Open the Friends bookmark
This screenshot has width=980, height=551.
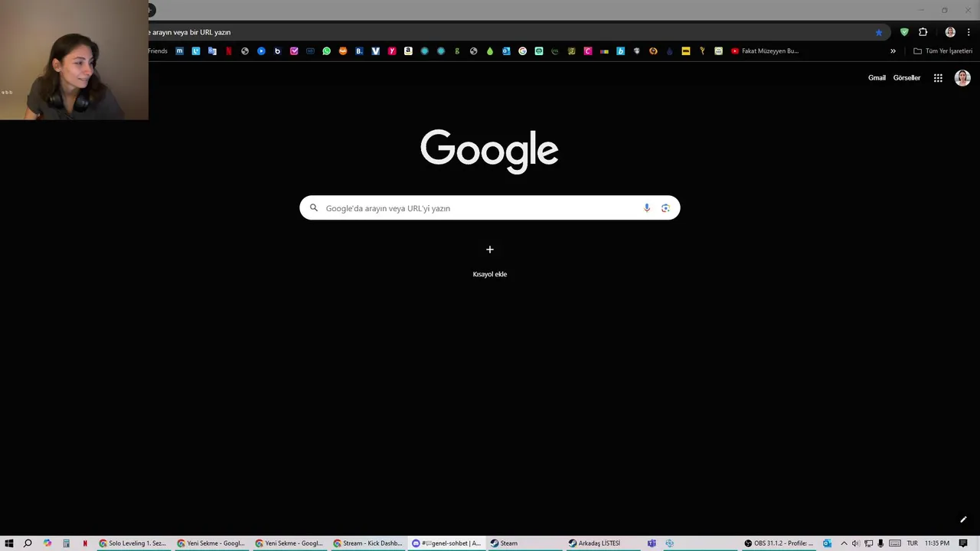click(x=158, y=51)
